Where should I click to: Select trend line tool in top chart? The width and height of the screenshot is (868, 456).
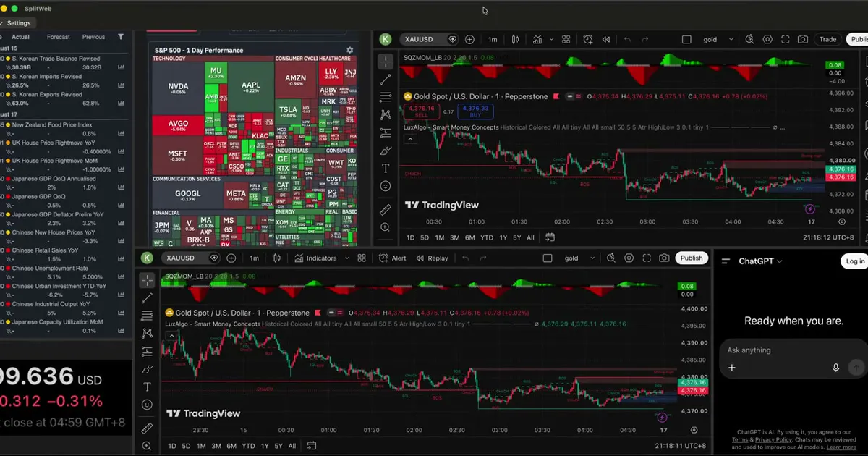pos(386,80)
